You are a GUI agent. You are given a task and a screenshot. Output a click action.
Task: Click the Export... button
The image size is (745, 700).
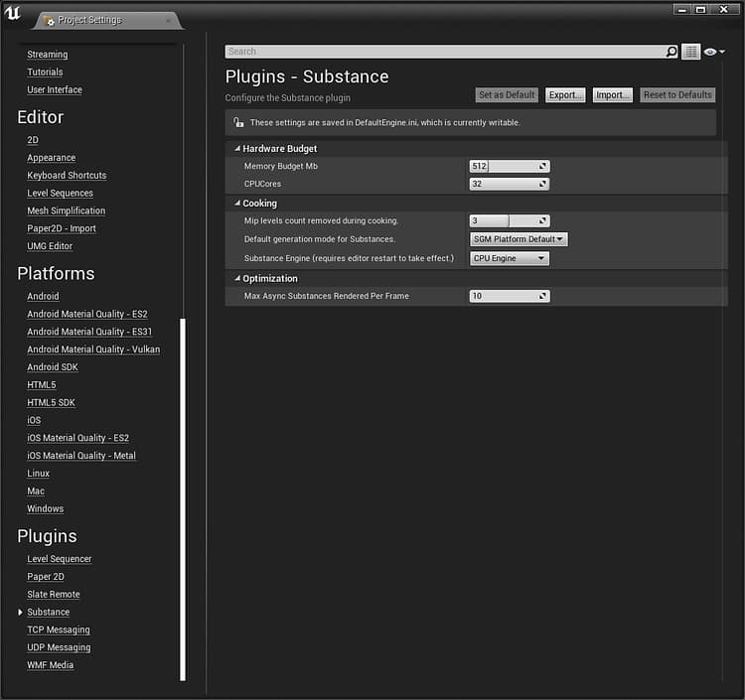click(565, 95)
